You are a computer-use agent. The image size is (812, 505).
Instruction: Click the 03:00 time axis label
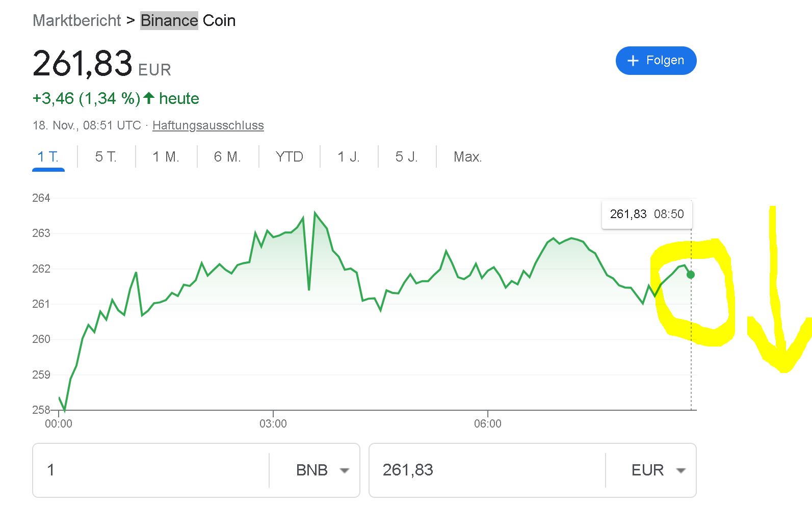(x=273, y=424)
